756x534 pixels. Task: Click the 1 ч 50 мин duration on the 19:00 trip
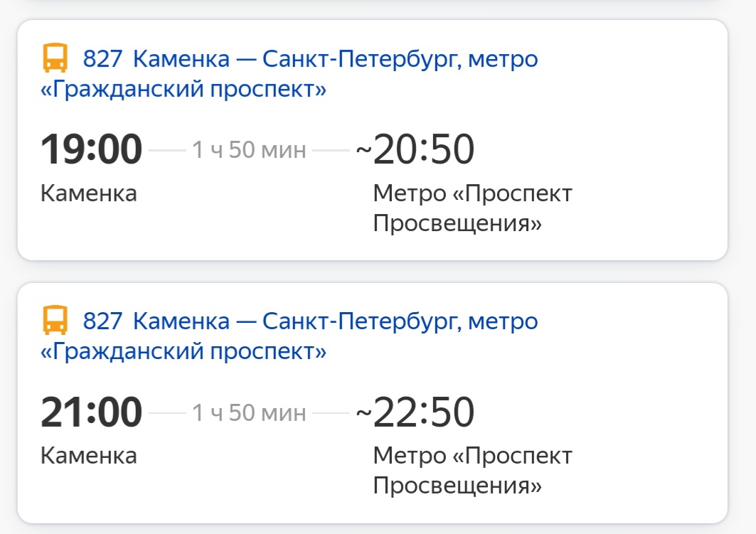[x=249, y=151]
